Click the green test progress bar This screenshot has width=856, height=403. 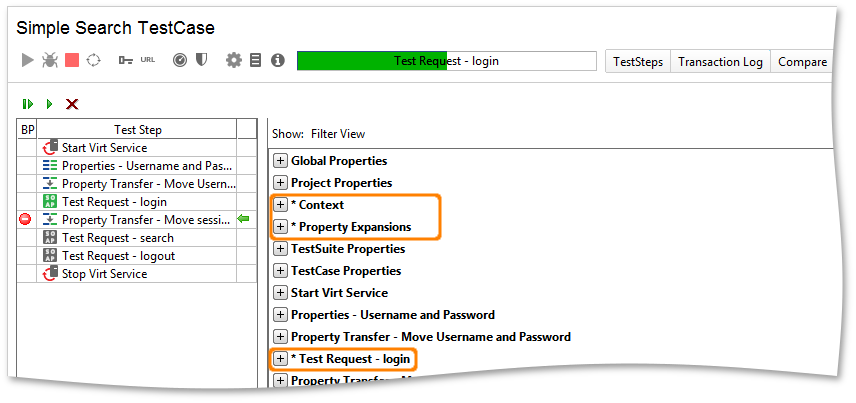click(447, 61)
